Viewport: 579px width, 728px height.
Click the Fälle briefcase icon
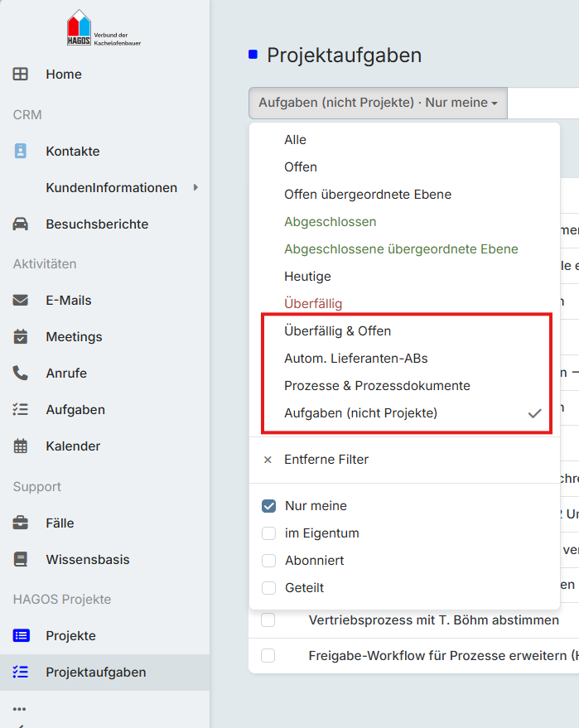coord(21,523)
